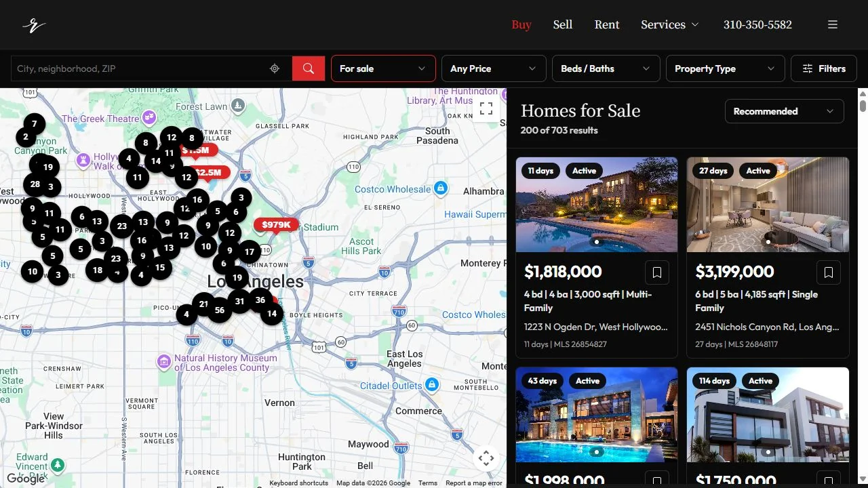This screenshot has height=488, width=868.
Task: Click the City, neighborhood, ZIP search field
Action: click(139, 68)
